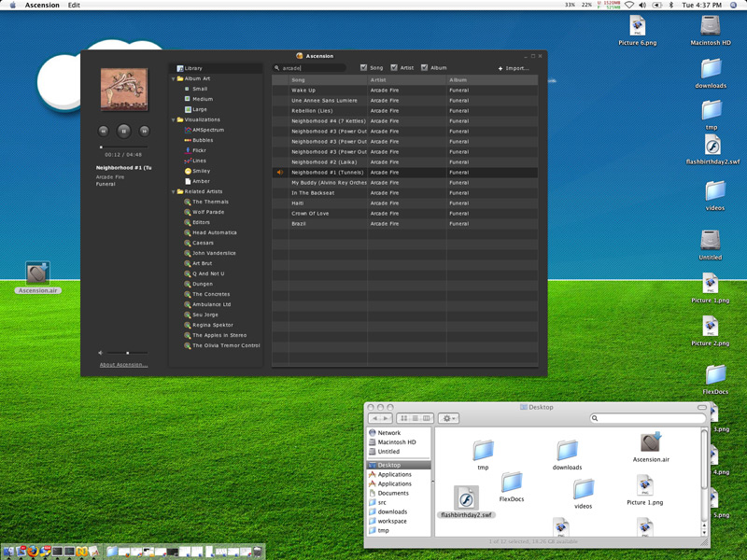
Task: Click the Import button
Action: coord(514,68)
